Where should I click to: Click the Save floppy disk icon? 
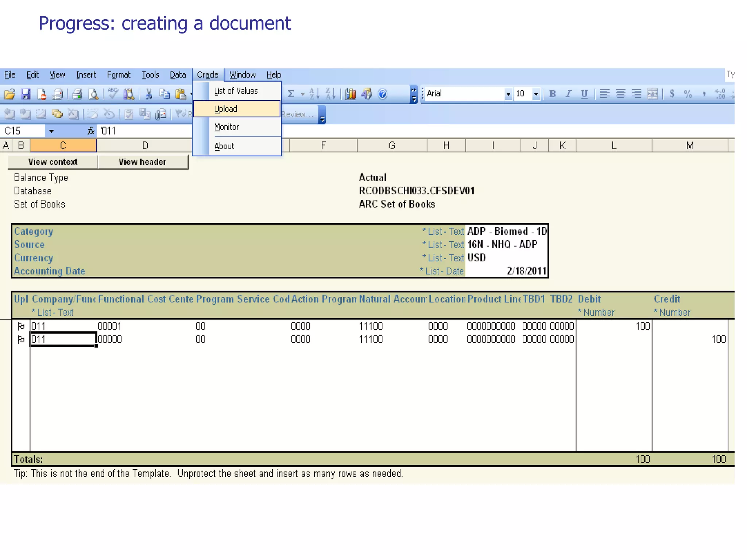coord(26,94)
